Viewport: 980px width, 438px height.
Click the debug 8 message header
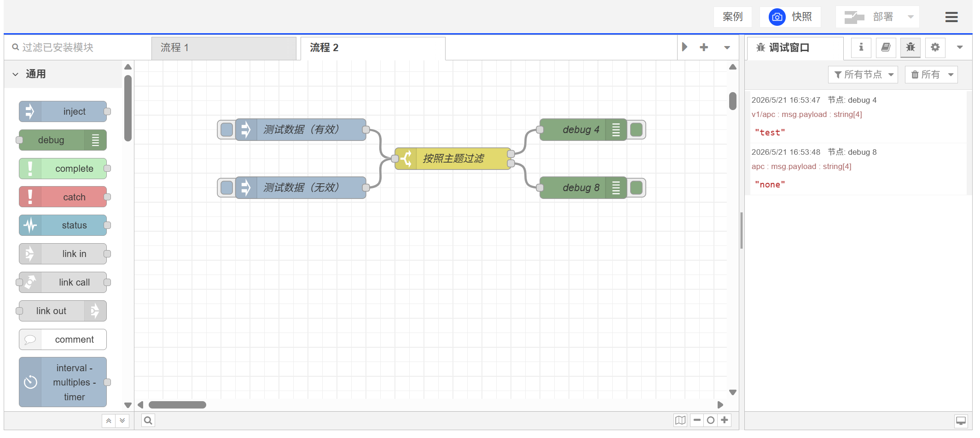click(814, 152)
